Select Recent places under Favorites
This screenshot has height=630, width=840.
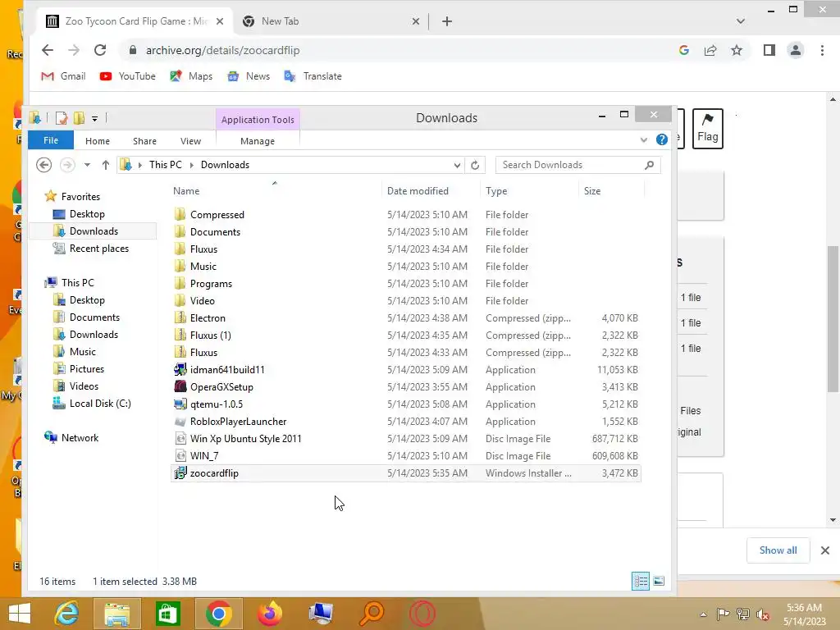[98, 248]
